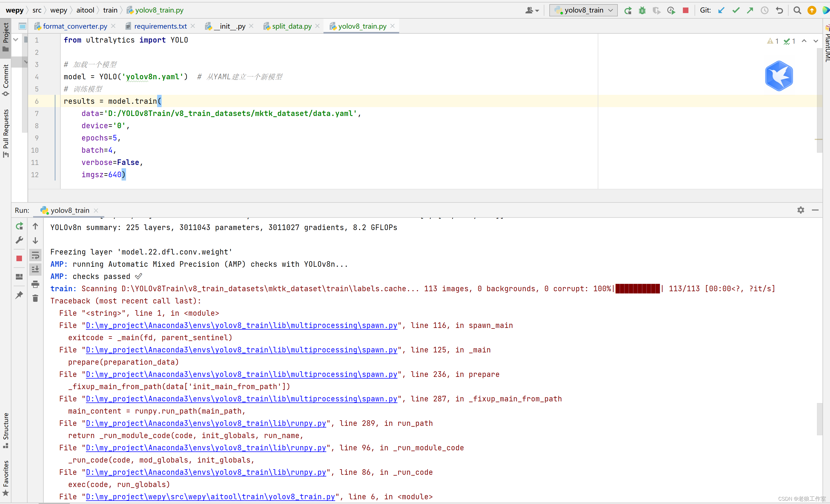The image size is (830, 504).
Task: Stop the running process from top toolbar
Action: (x=685, y=11)
